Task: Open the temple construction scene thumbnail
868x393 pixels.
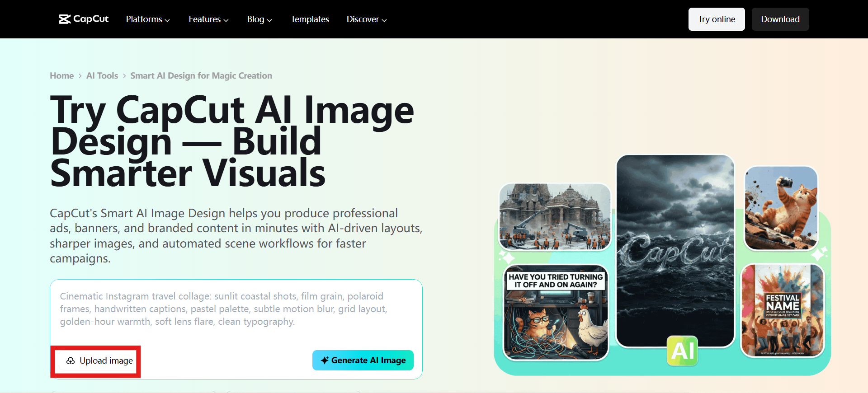Action: (x=555, y=216)
